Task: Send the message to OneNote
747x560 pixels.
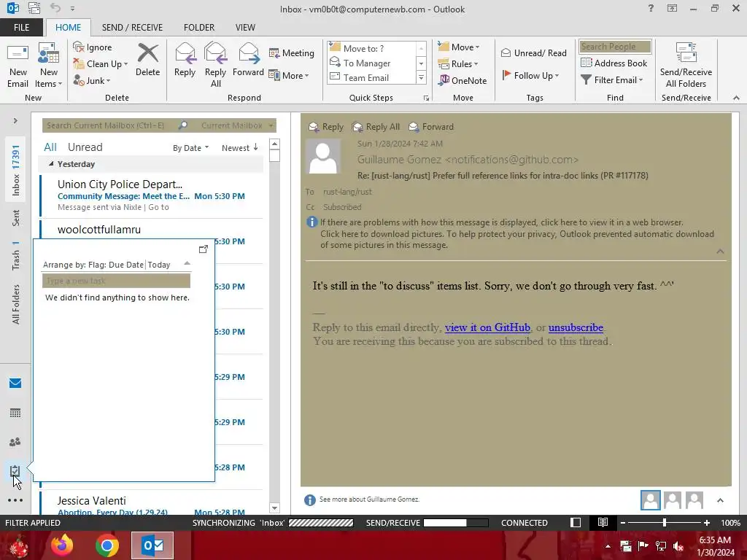Action: coord(462,80)
